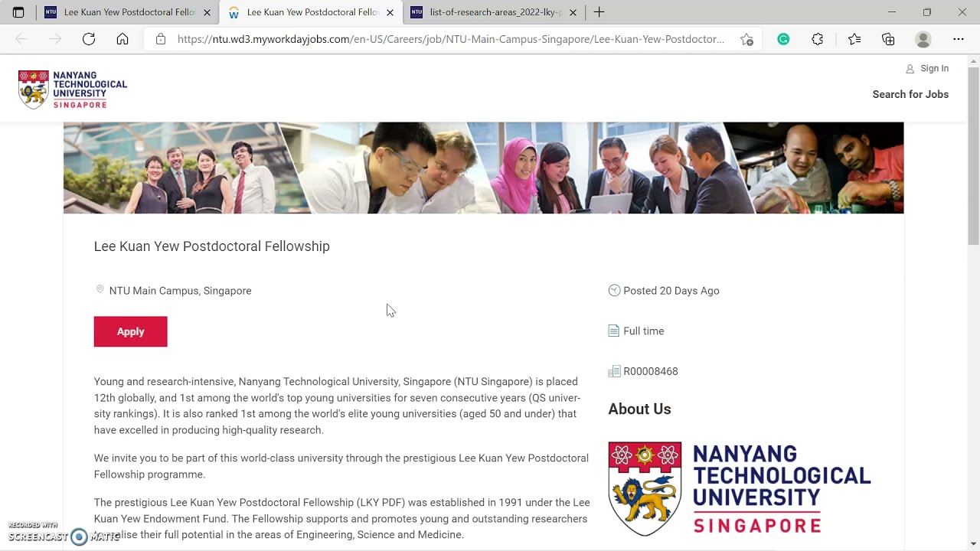Click the About Us heading
The width and height of the screenshot is (980, 551).
[639, 409]
